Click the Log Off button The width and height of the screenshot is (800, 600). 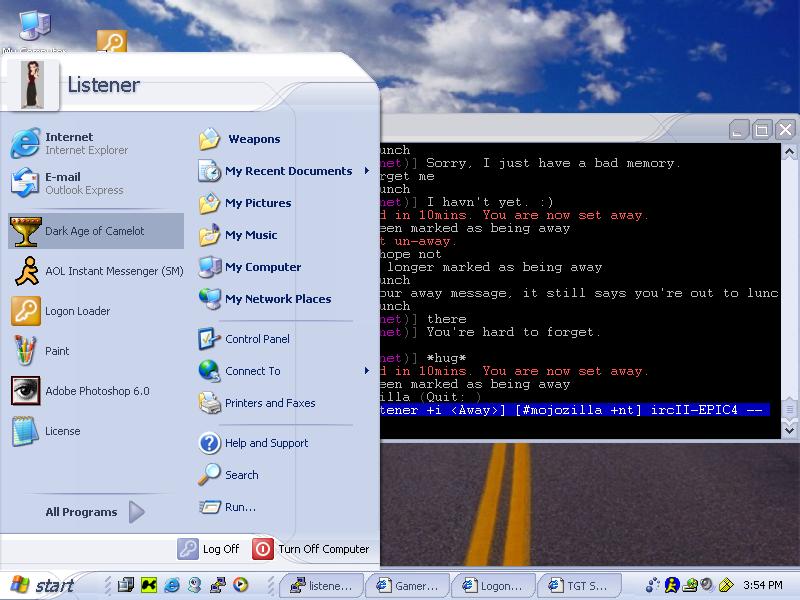coord(209,549)
